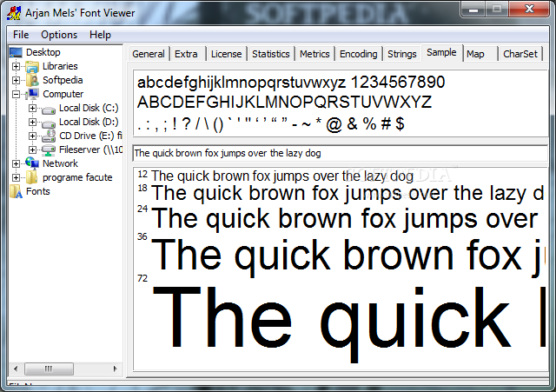
Task: Open the Options menu
Action: click(59, 35)
